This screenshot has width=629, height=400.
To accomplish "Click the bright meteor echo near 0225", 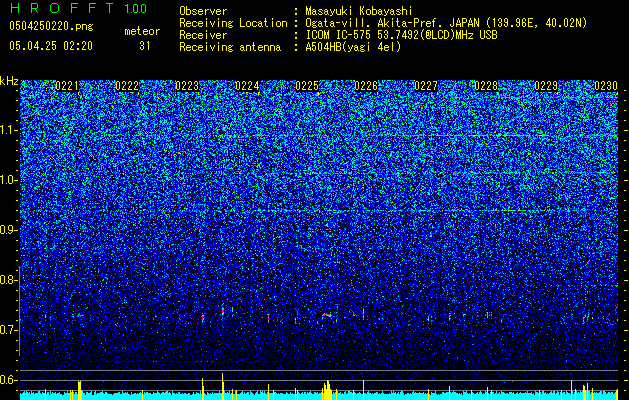I will tap(327, 315).
